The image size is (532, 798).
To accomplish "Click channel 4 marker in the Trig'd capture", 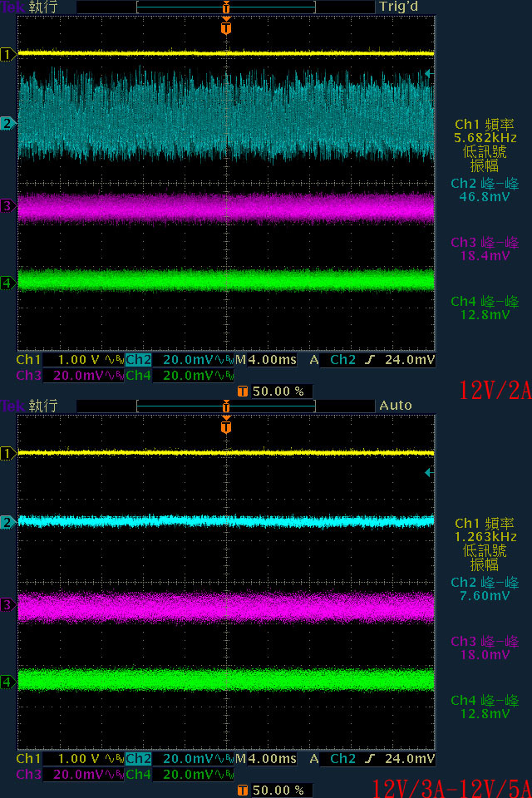I will click(8, 283).
